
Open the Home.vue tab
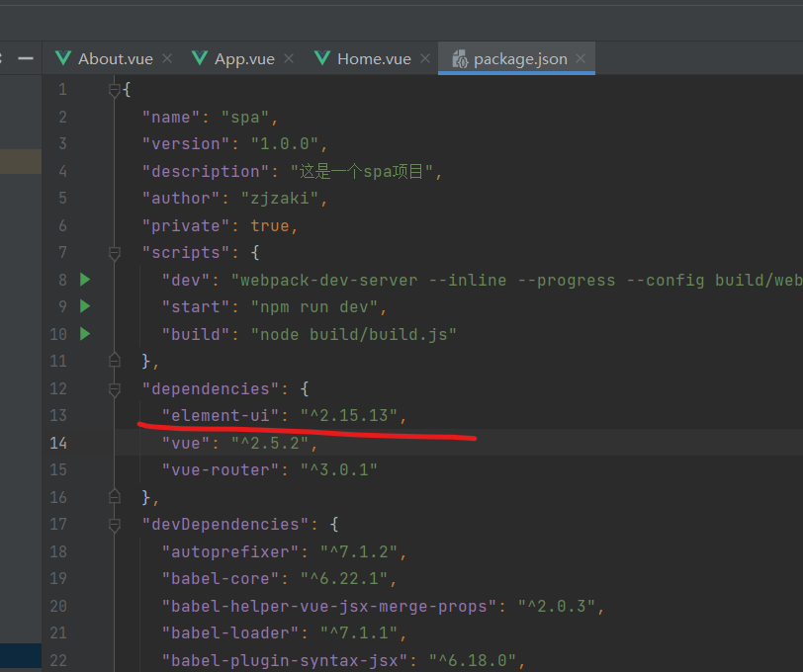(374, 59)
